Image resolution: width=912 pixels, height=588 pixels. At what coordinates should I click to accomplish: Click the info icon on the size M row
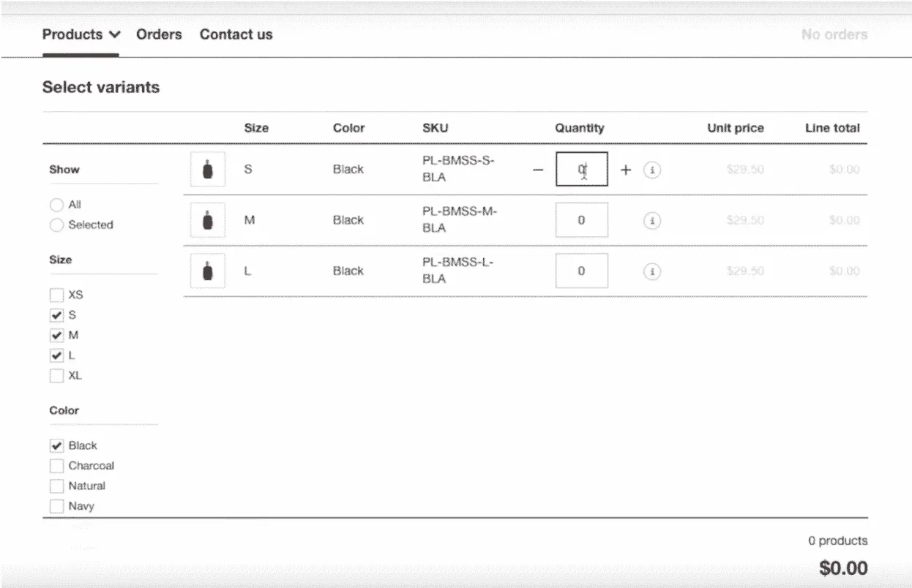tap(652, 219)
